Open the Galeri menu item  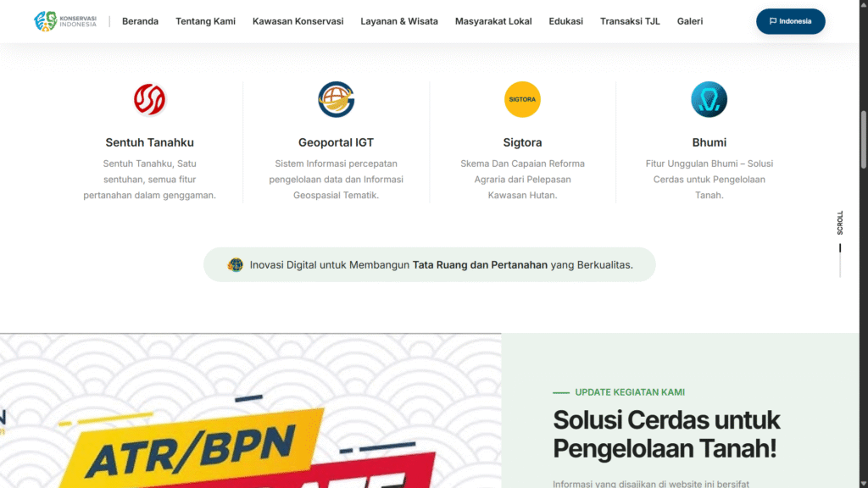[x=690, y=21]
